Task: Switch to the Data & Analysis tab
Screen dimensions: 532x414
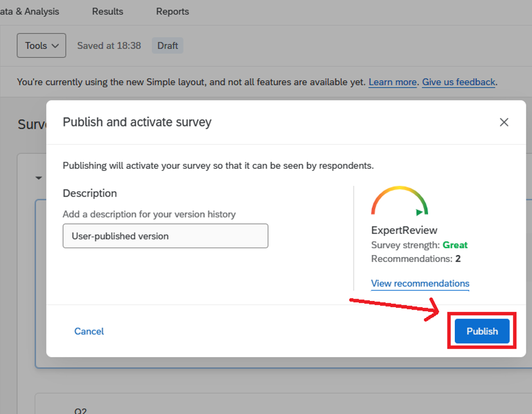Action: [30, 11]
